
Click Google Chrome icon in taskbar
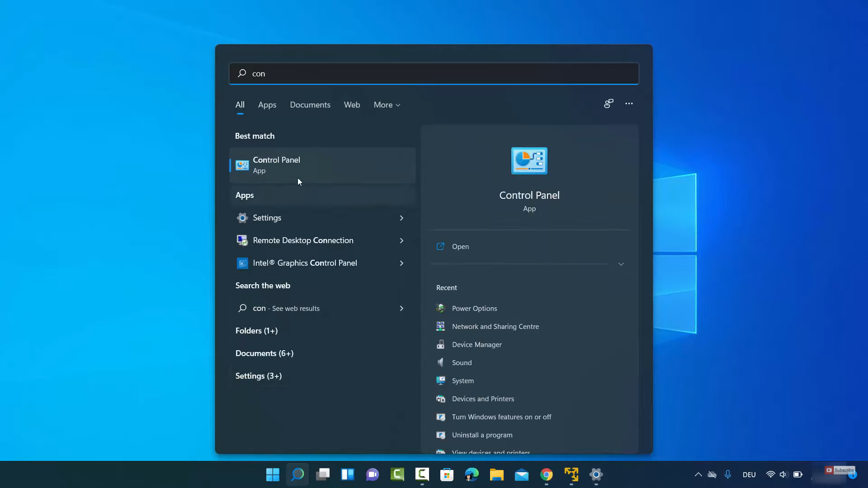click(546, 474)
